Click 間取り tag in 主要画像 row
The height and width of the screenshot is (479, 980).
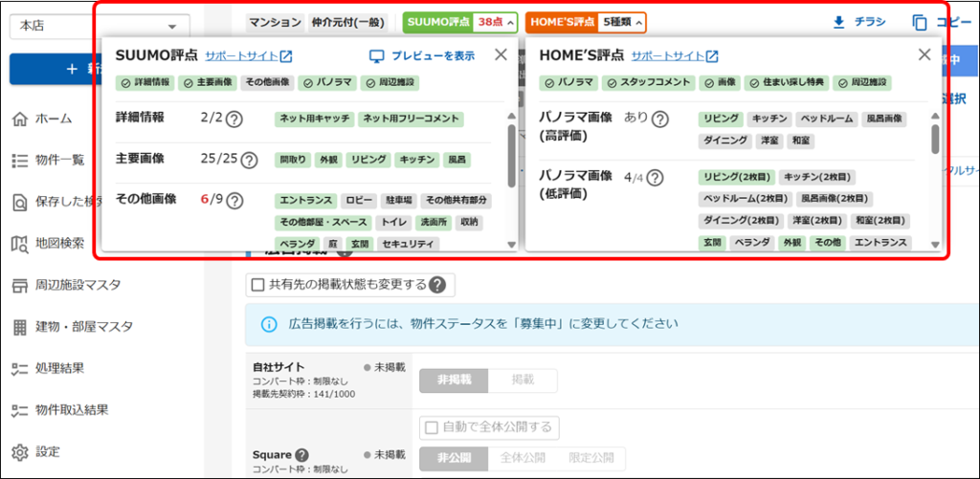point(292,160)
